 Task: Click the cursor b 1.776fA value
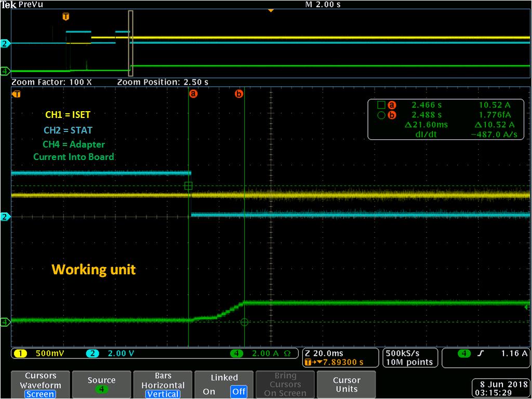click(x=495, y=115)
